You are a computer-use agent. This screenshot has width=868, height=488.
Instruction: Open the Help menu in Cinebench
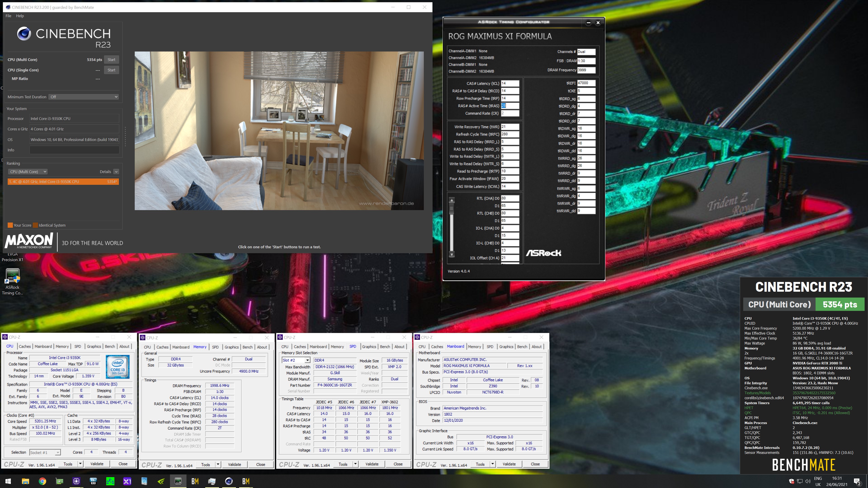pyautogui.click(x=20, y=16)
